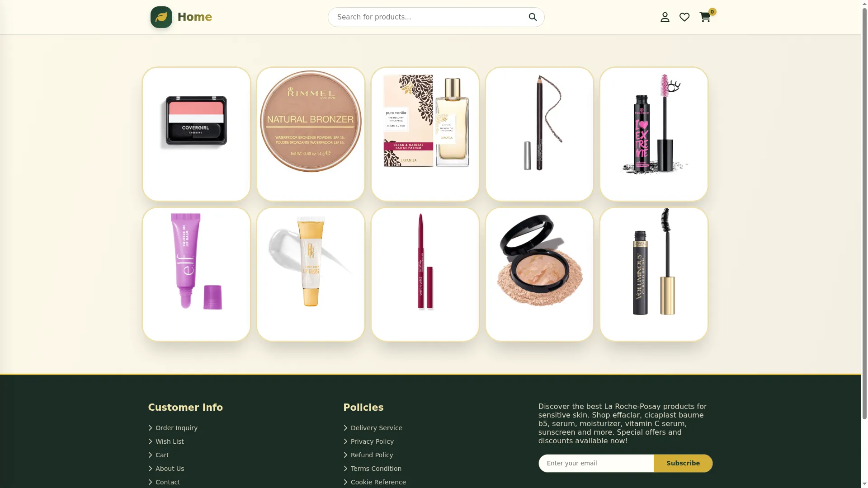This screenshot has height=488, width=868.
Task: Focus the Search for products field
Action: (436, 17)
